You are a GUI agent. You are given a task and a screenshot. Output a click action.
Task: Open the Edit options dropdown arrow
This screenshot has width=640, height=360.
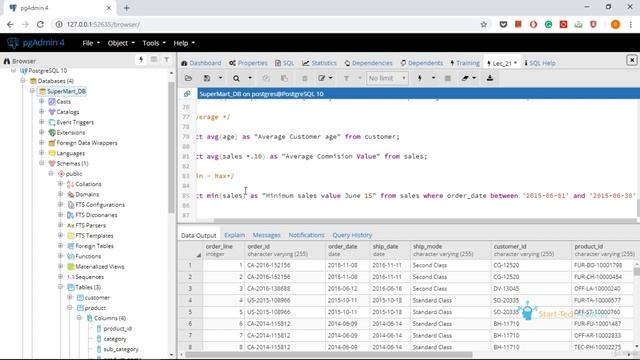pos(331,78)
